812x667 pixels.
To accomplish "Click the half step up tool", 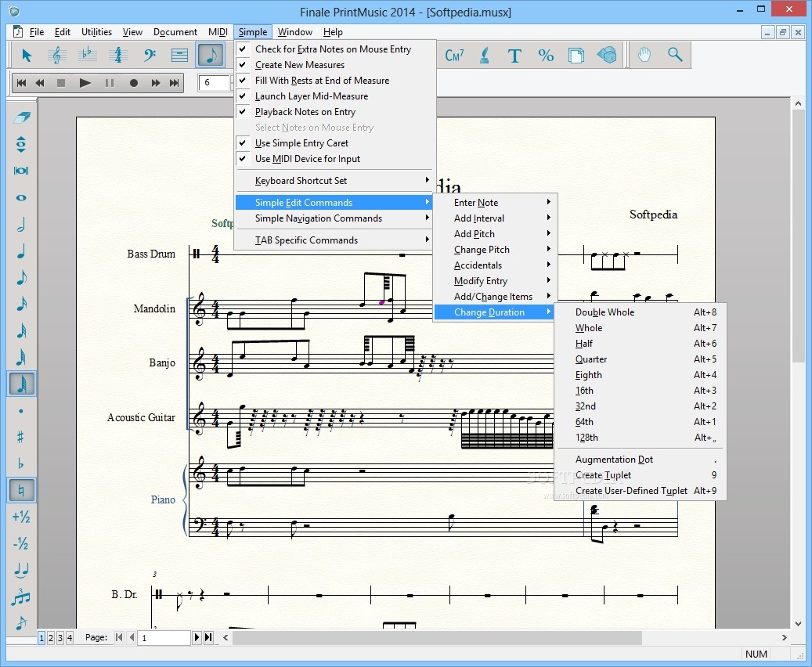I will click(x=21, y=517).
